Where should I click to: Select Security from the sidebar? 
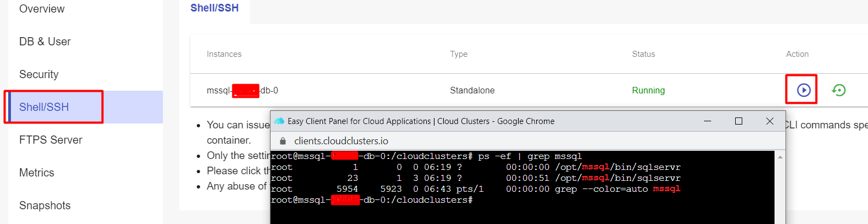coord(39,74)
